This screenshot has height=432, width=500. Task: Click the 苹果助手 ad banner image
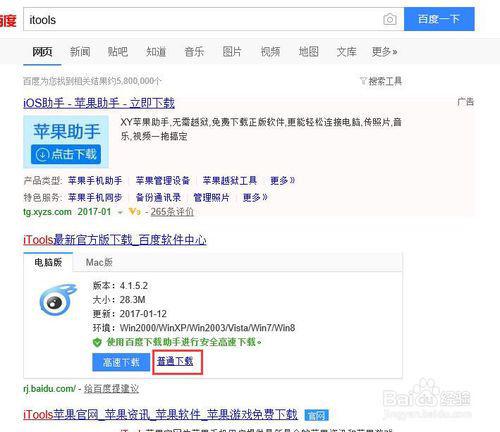66,141
